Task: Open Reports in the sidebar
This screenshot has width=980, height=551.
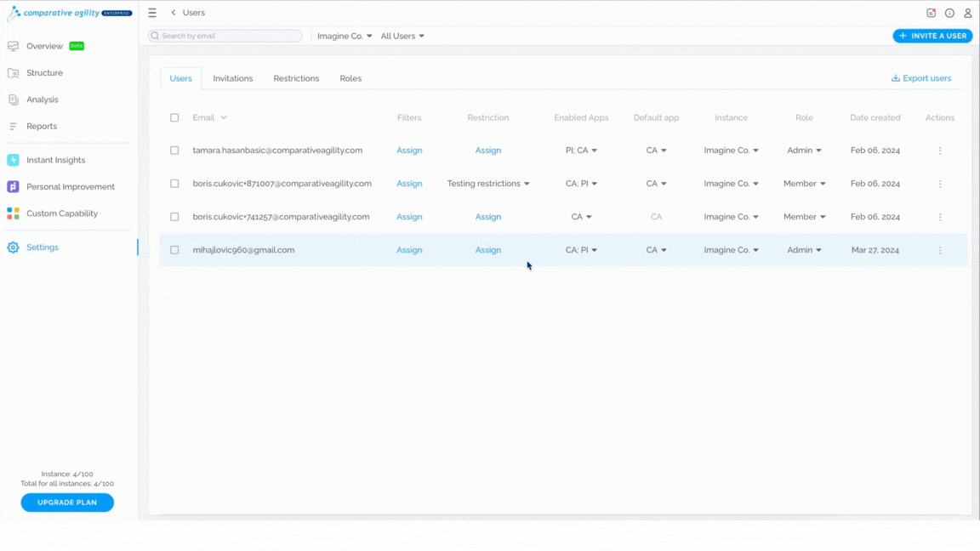Action: click(42, 126)
